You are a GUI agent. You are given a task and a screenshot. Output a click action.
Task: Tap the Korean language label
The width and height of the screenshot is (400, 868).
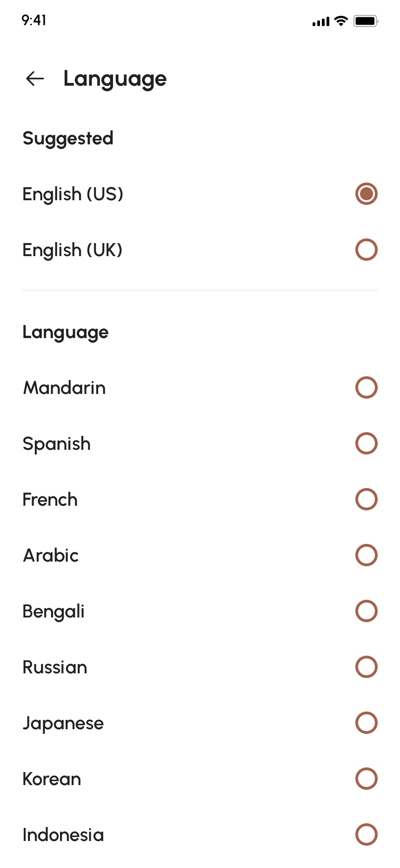pos(52,779)
